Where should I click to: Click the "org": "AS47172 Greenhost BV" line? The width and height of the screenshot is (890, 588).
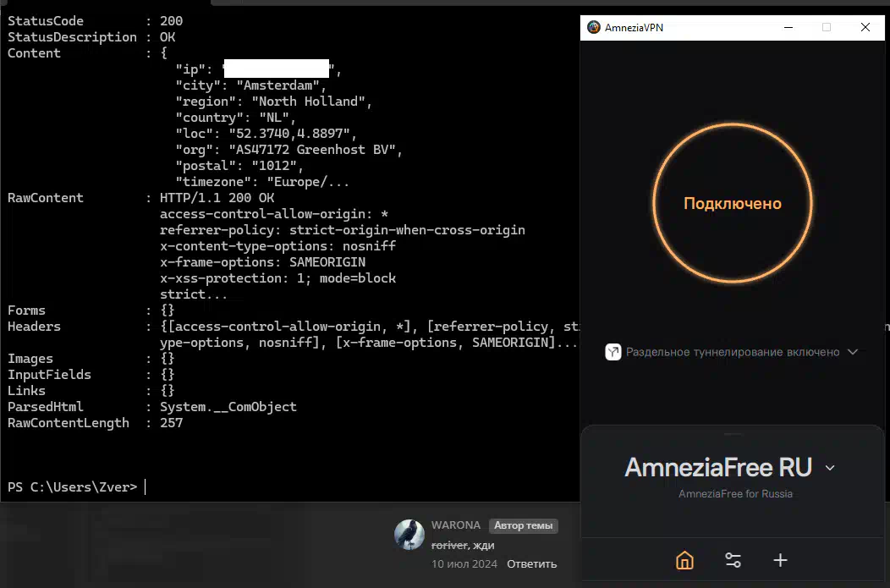288,150
